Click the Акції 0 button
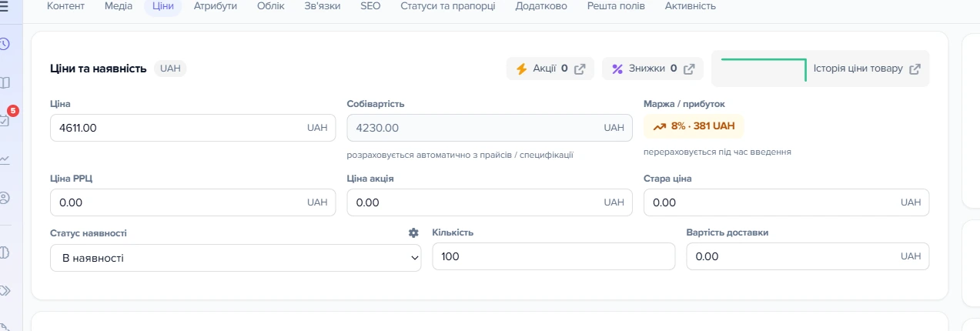Viewport: 980px width, 331px height. [550, 69]
